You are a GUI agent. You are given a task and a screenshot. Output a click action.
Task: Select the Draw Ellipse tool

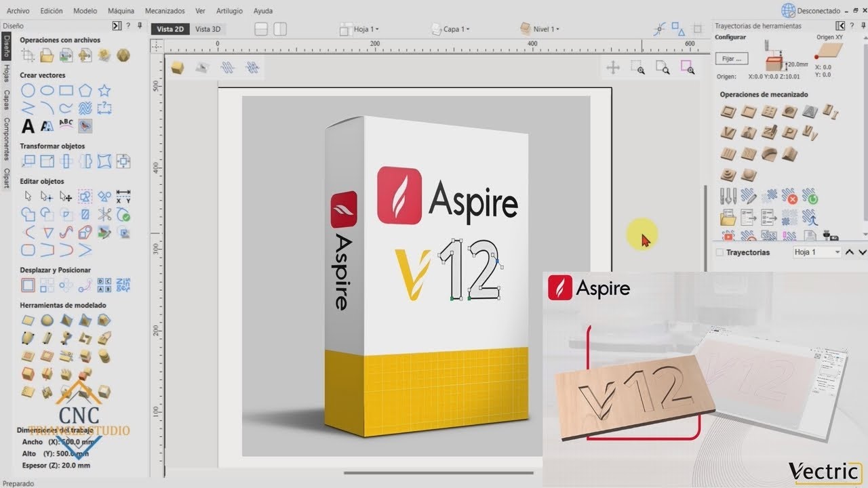(x=47, y=90)
